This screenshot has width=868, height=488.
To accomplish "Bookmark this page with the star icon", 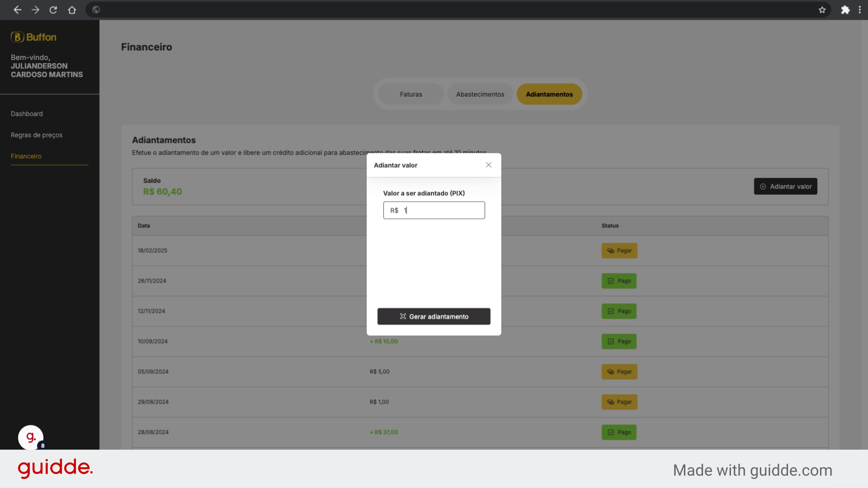I will (x=822, y=9).
